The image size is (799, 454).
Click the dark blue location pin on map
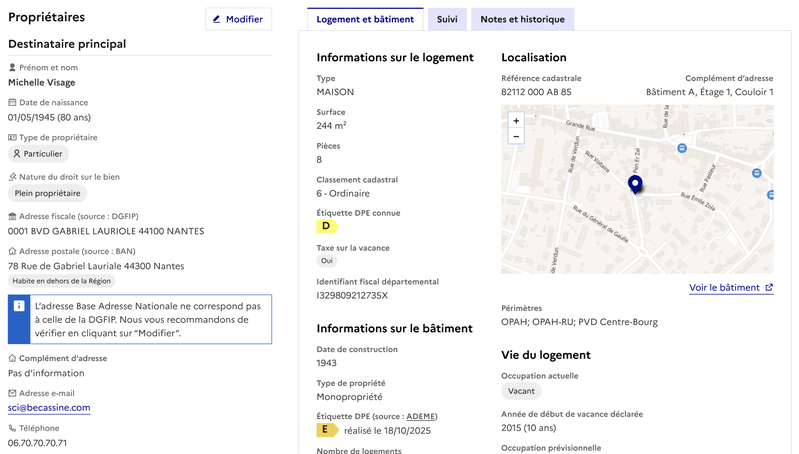tap(634, 184)
